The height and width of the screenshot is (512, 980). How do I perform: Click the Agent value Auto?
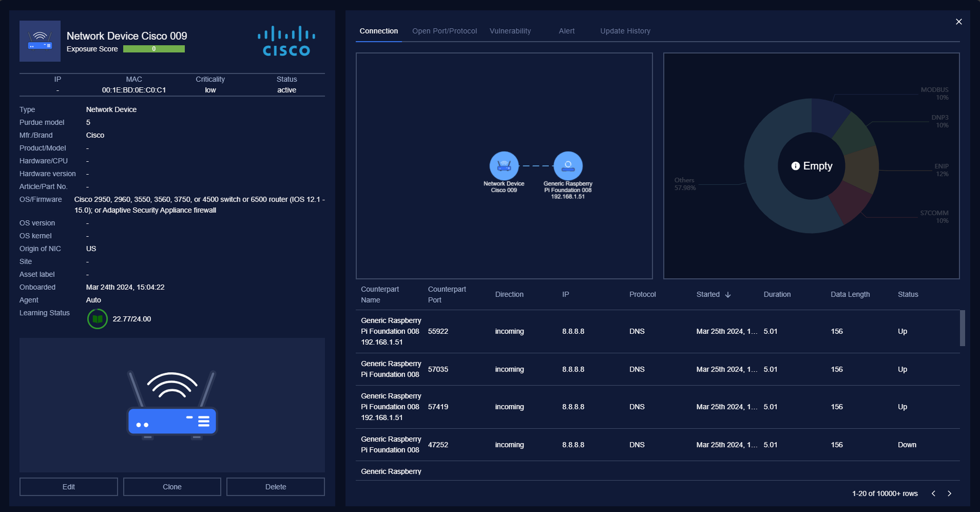pyautogui.click(x=94, y=300)
